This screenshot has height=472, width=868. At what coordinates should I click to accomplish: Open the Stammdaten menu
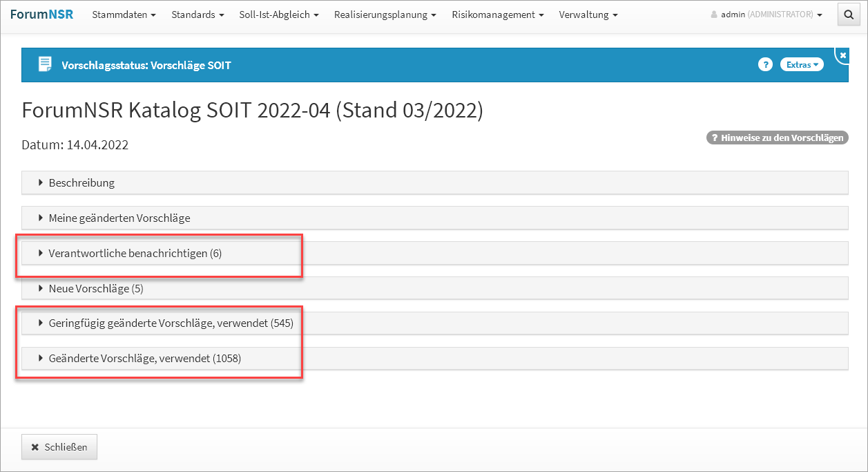click(124, 15)
